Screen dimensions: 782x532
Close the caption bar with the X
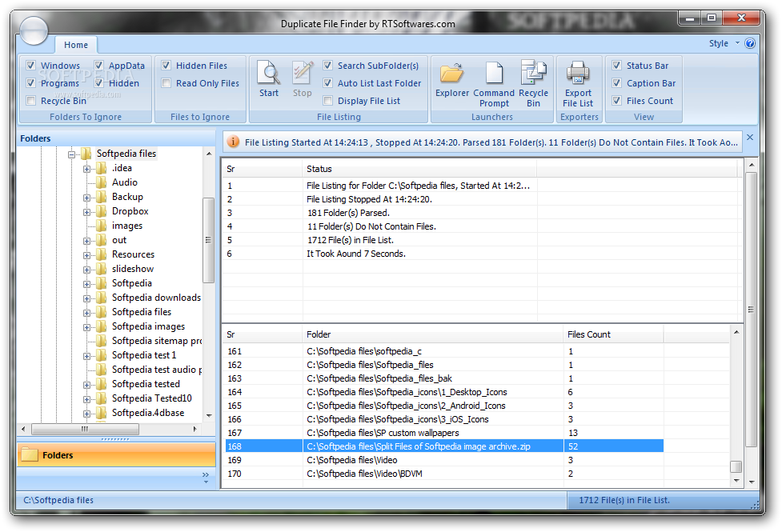(749, 137)
